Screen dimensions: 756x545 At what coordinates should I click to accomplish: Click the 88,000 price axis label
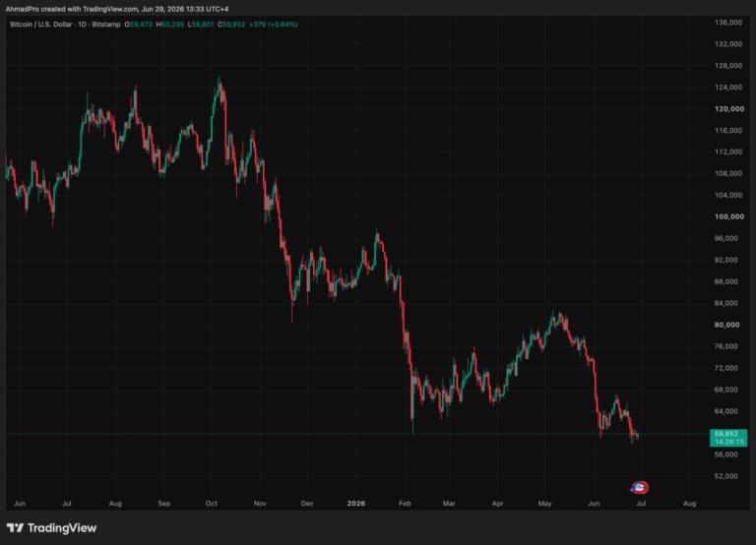tap(726, 281)
